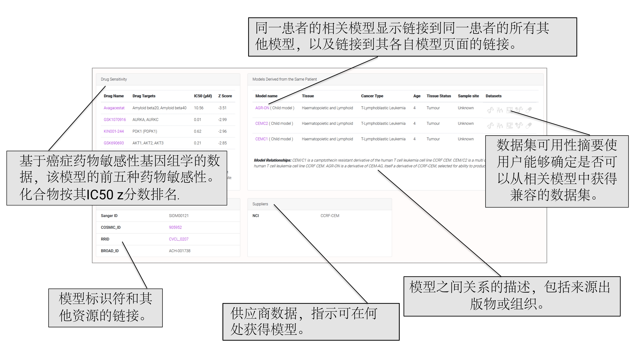Click the Model name column header
Screen dimensions: 644x362
click(x=266, y=96)
